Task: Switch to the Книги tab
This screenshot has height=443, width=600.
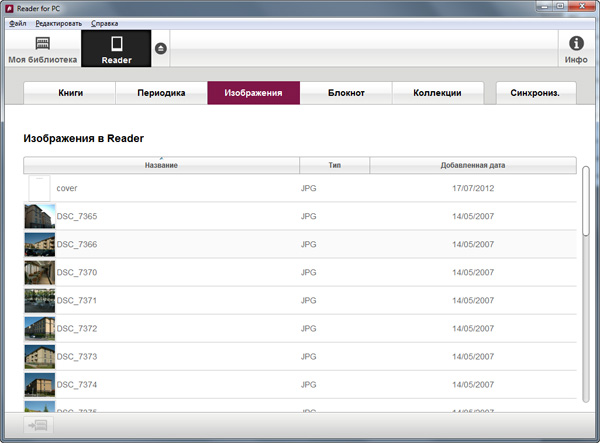Action: [70, 93]
